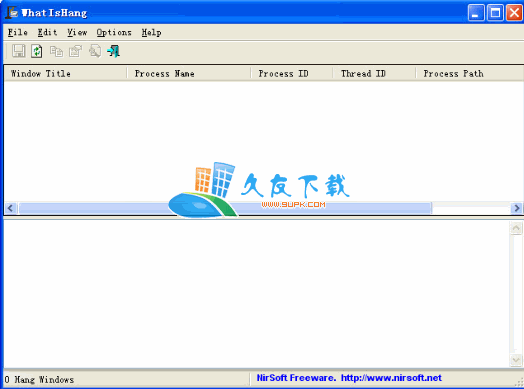The height and width of the screenshot is (389, 524).
Task: Refresh the hang windows list
Action: point(37,51)
